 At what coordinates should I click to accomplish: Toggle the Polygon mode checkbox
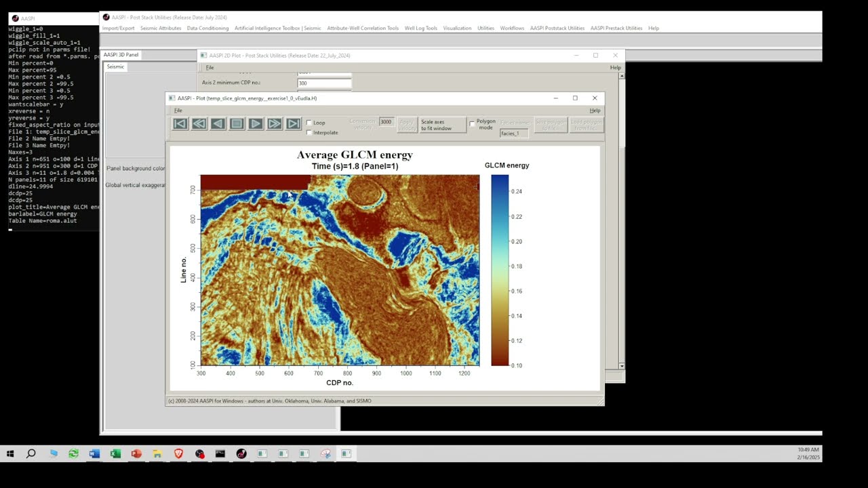pyautogui.click(x=472, y=123)
